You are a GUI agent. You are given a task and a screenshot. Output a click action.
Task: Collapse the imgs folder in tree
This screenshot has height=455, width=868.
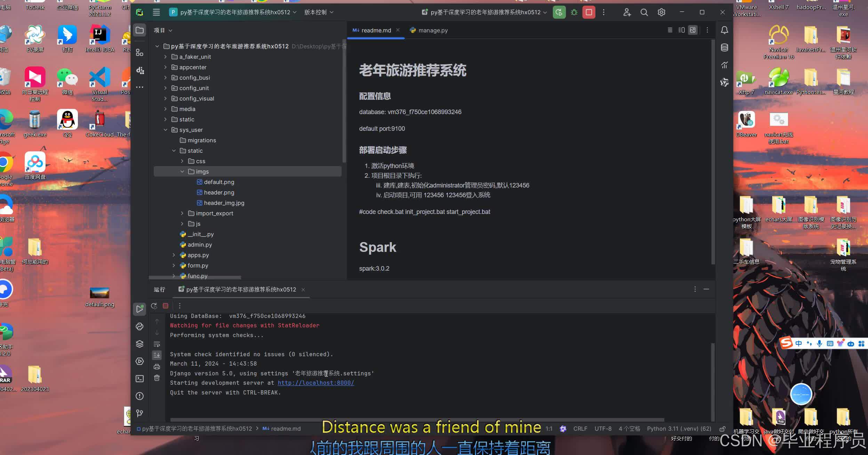point(182,171)
